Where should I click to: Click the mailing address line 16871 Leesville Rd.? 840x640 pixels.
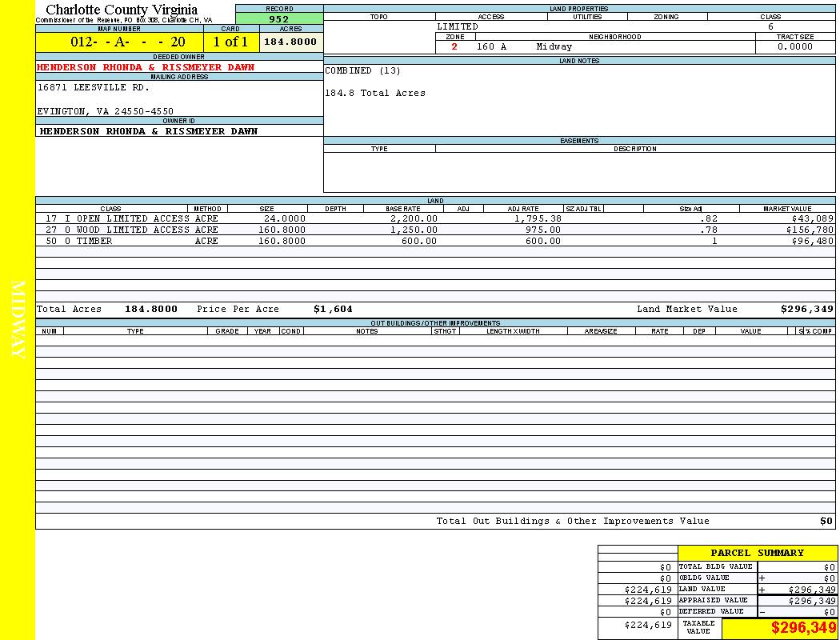pos(94,88)
